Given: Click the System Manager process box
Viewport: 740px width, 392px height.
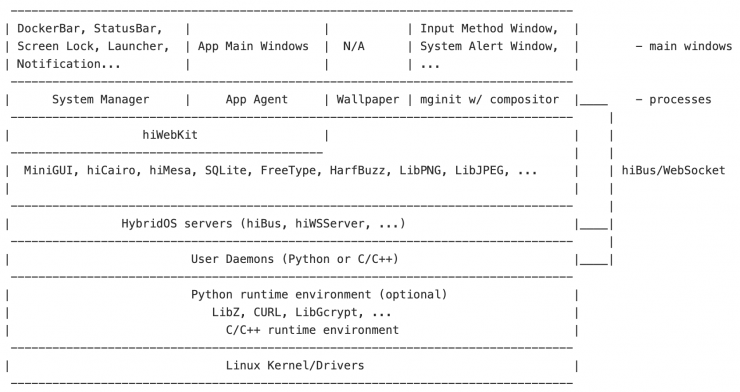Looking at the screenshot, I should click(x=101, y=100).
